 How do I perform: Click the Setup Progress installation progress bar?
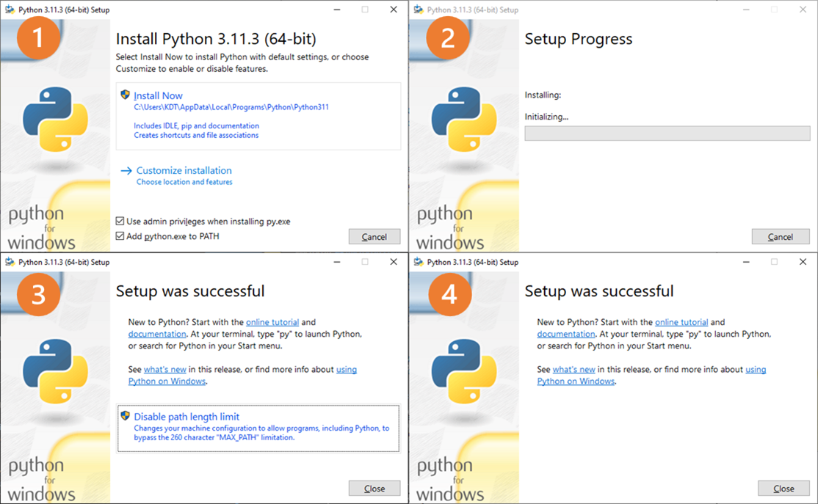point(667,133)
